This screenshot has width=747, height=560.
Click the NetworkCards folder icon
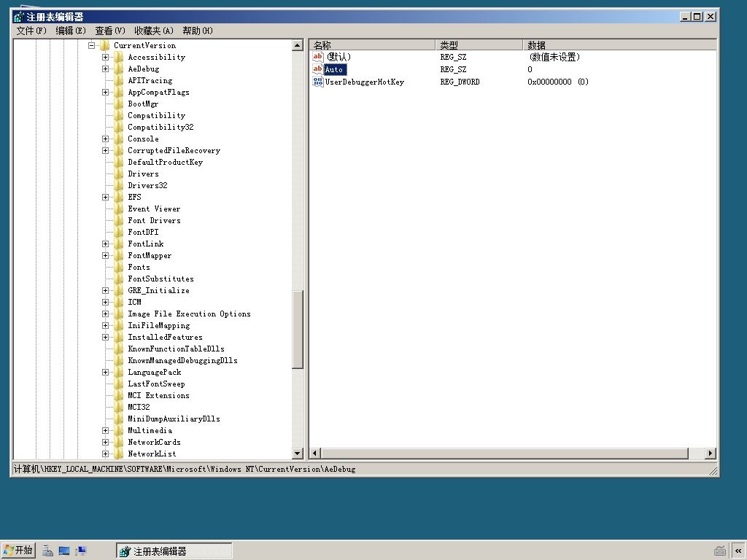119,443
